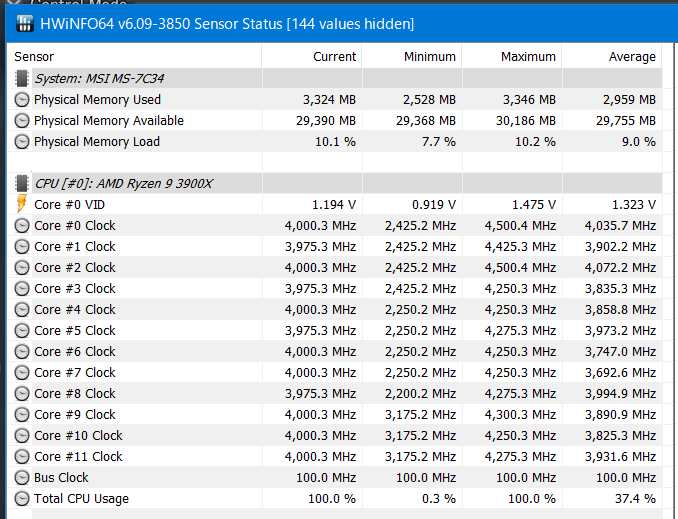
Task: Select the Physical Memory Load label
Action: click(97, 142)
